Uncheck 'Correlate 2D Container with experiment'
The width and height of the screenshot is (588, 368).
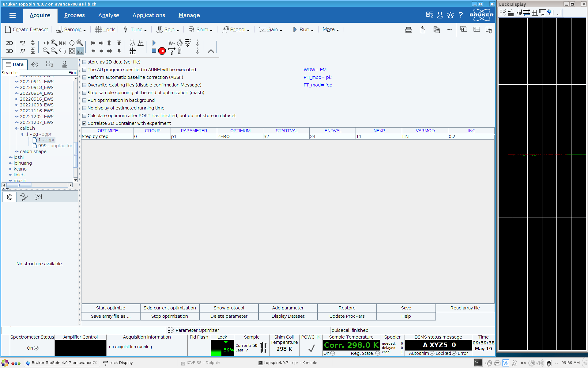85,123
